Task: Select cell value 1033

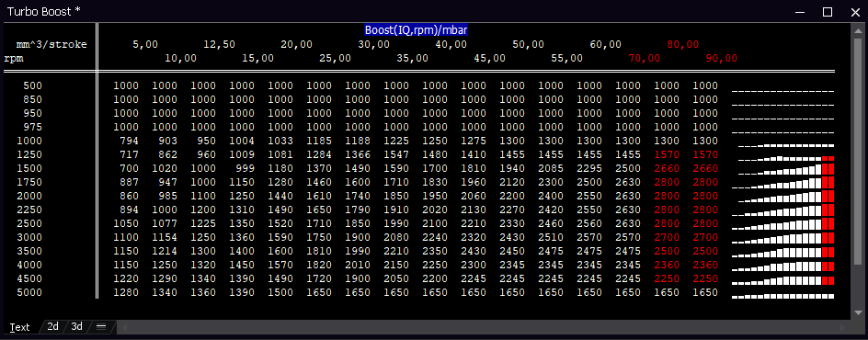Action: (280, 141)
